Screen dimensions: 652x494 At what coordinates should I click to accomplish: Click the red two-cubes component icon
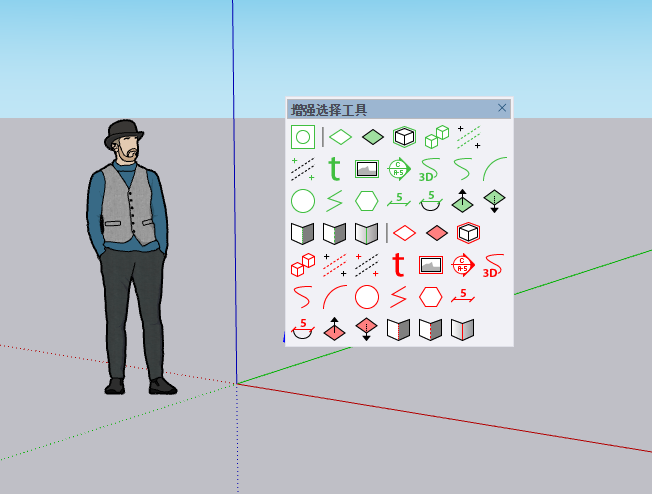point(303,265)
